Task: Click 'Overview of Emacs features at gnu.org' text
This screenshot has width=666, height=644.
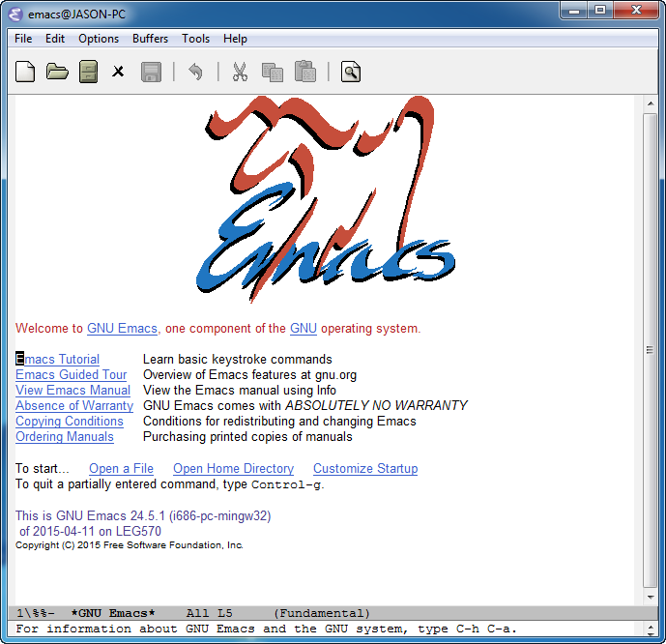Action: pyautogui.click(x=249, y=374)
